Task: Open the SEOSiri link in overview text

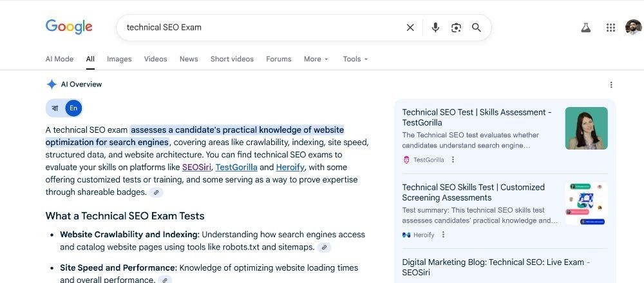Action: point(196,168)
